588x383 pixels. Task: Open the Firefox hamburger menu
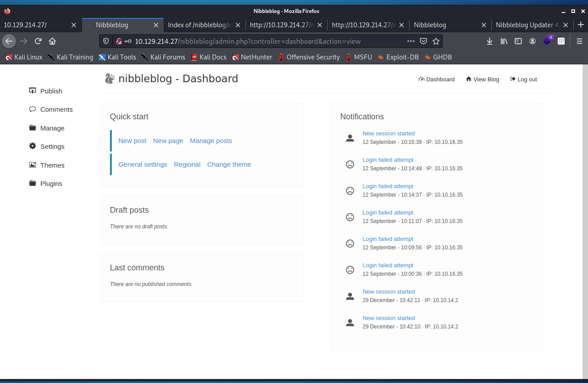579,41
